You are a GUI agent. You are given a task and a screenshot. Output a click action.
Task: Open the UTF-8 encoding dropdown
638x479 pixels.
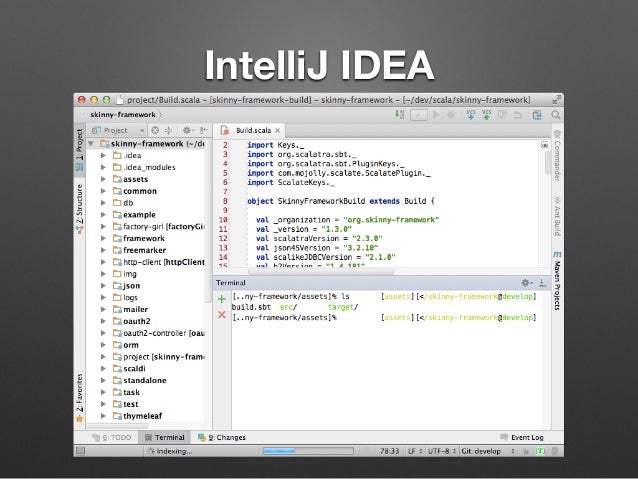pyautogui.click(x=442, y=451)
